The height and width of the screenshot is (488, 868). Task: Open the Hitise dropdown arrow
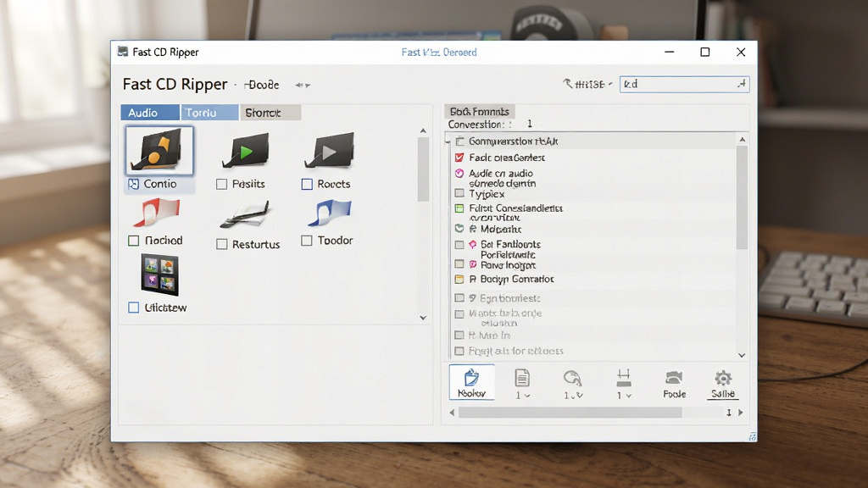pos(610,84)
